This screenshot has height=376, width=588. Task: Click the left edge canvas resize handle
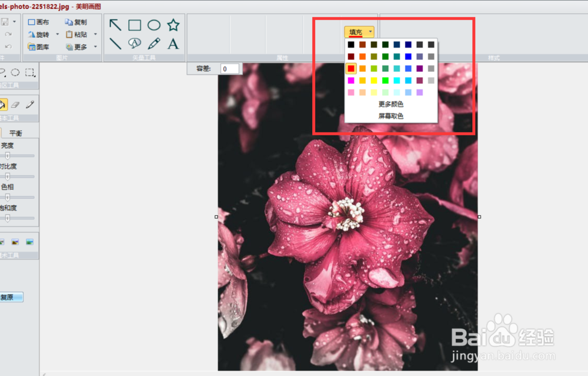click(x=216, y=217)
